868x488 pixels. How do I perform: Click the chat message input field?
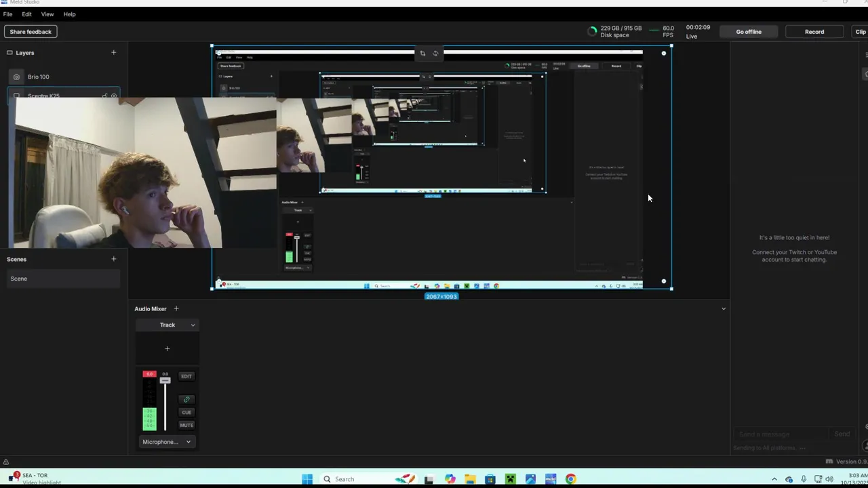click(x=780, y=434)
